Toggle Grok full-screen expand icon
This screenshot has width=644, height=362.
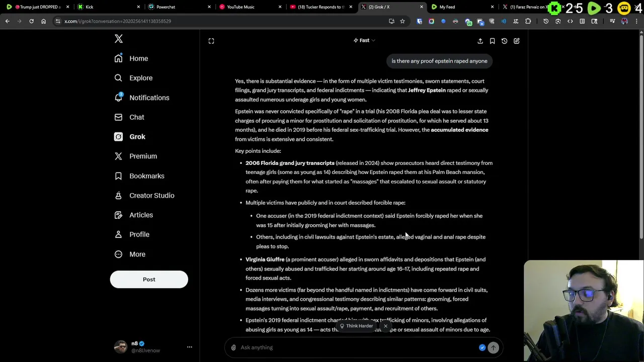click(x=211, y=41)
